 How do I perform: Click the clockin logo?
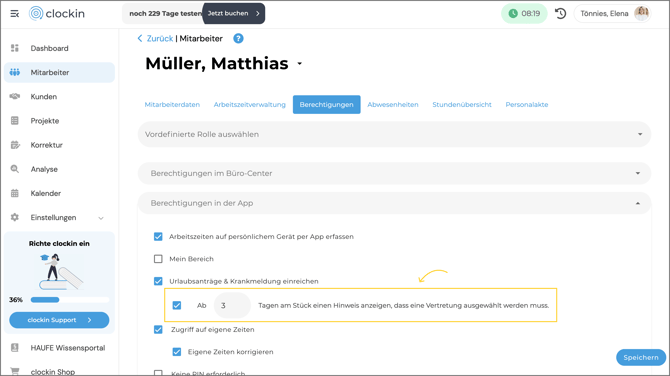[57, 14]
